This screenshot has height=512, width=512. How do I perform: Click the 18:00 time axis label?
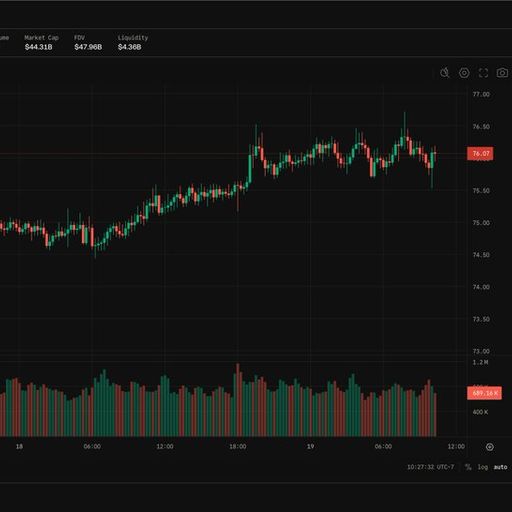point(238,446)
